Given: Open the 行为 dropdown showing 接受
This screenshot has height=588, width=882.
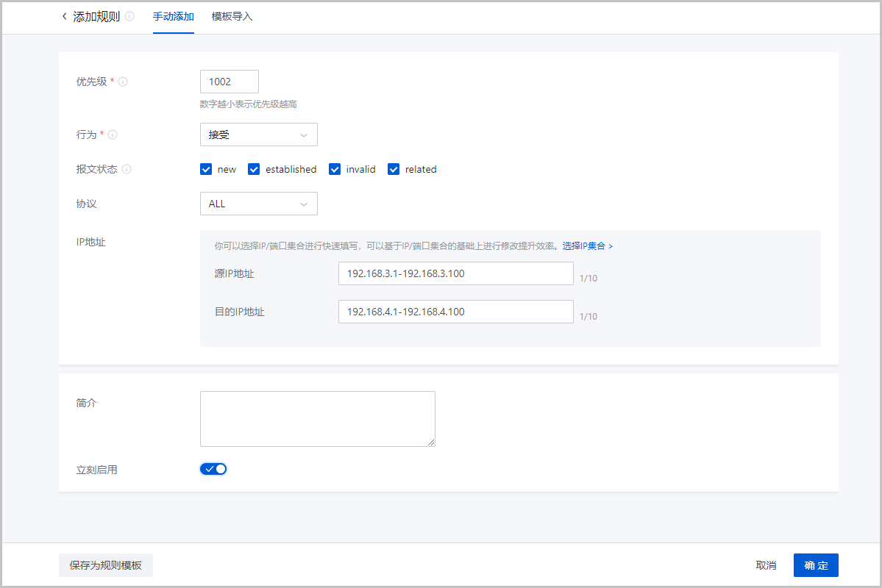Looking at the screenshot, I should click(x=259, y=135).
